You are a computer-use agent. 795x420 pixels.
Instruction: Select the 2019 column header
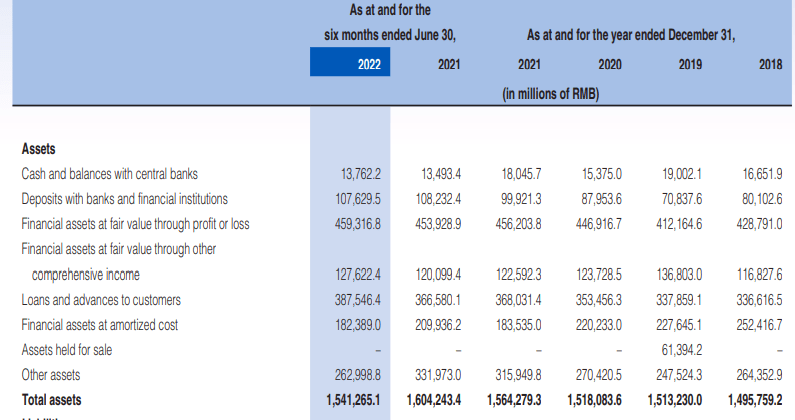[x=688, y=65]
